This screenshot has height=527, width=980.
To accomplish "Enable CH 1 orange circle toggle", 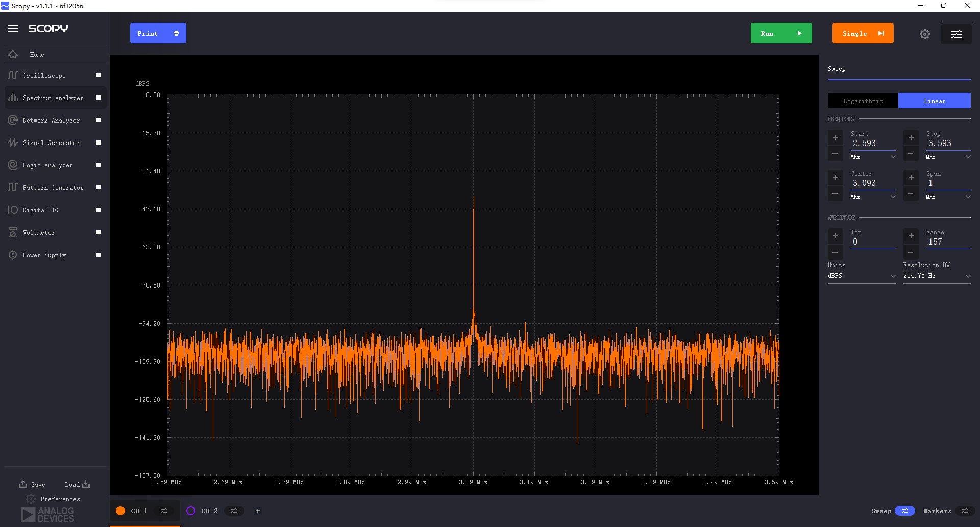I will point(120,511).
